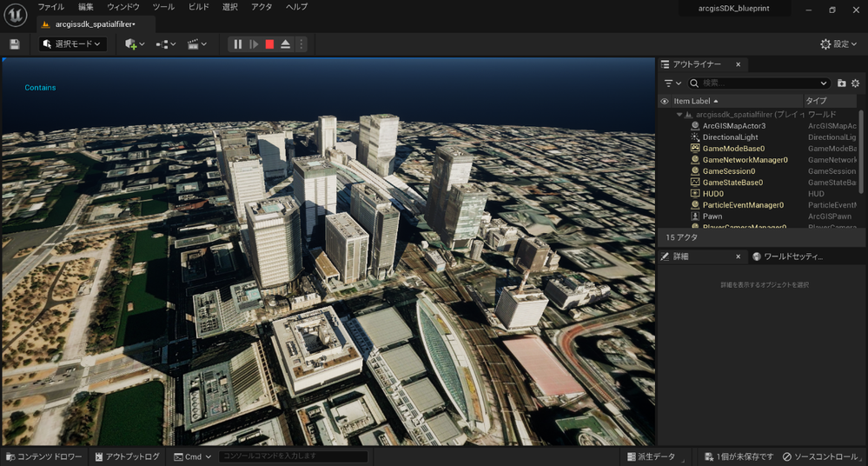Click the eject from player icon

(x=286, y=44)
